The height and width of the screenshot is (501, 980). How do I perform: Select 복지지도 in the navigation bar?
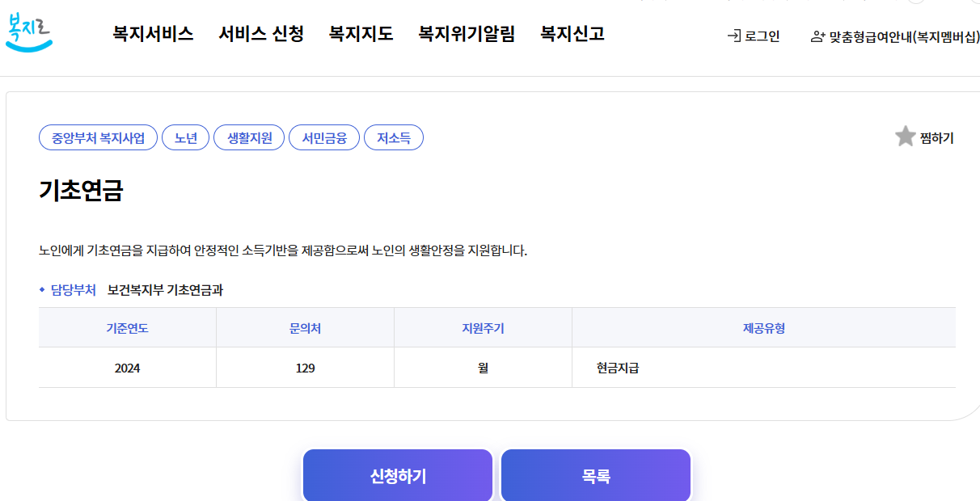(361, 34)
